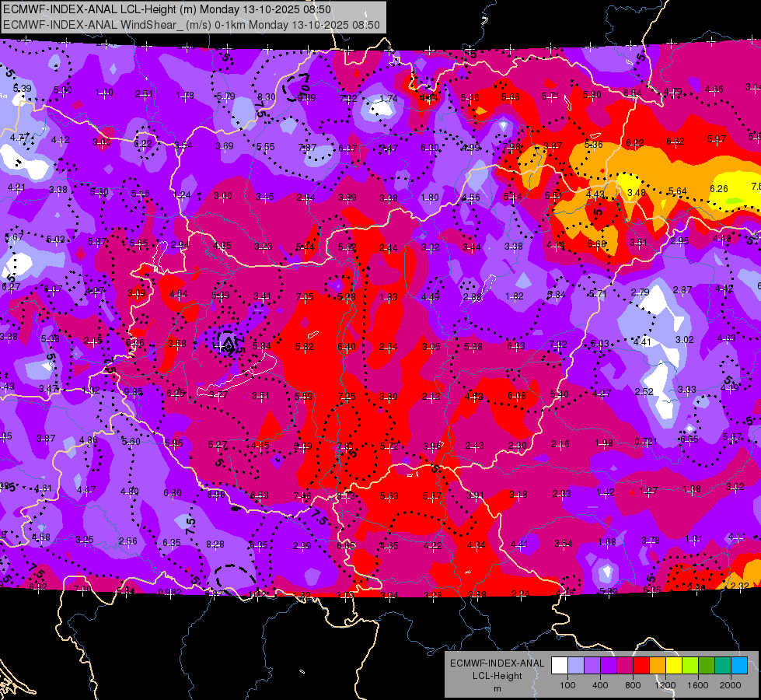
Task: Click the grid value 6.26
Action: 719,188
